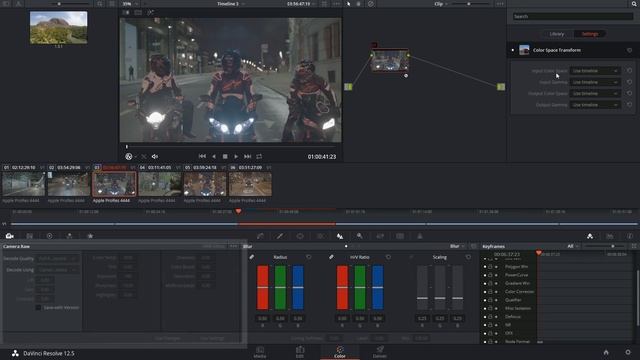
Task: Click the bypass grades circle icon
Action: click(371, 4)
